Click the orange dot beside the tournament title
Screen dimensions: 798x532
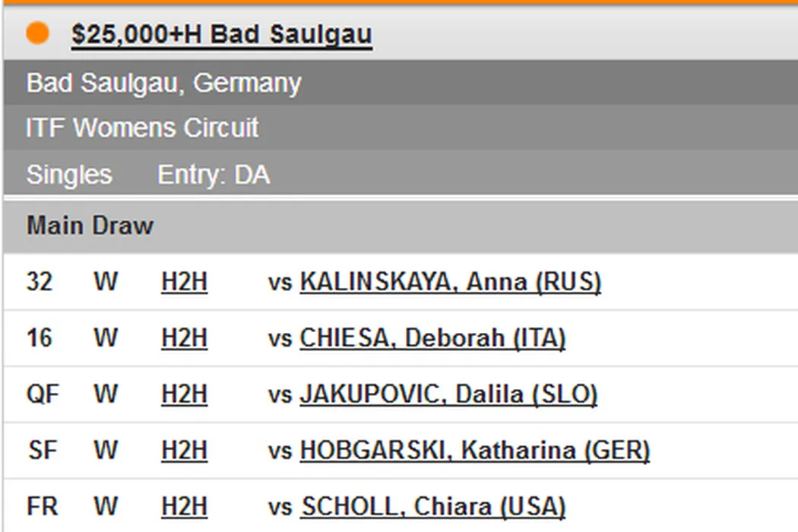coord(37,33)
